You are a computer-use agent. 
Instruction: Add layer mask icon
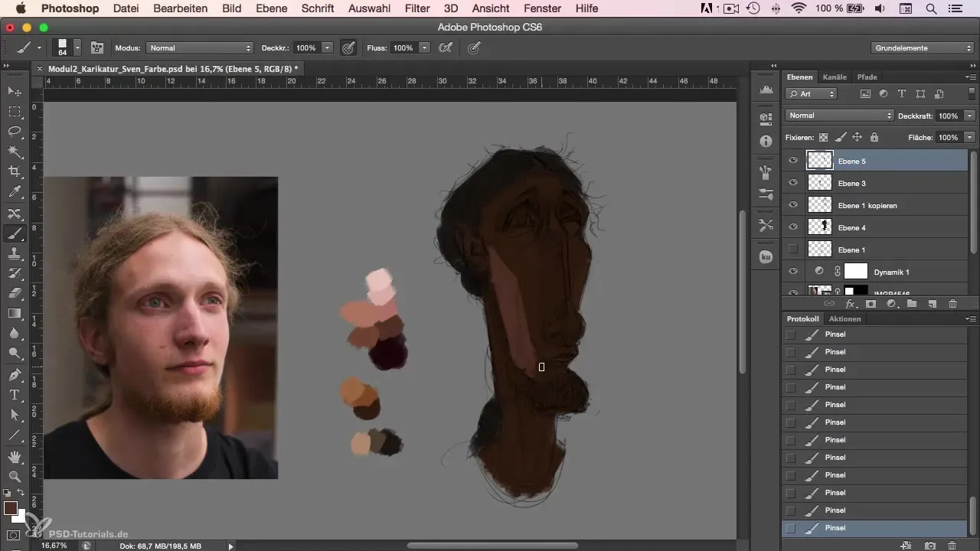coord(871,304)
